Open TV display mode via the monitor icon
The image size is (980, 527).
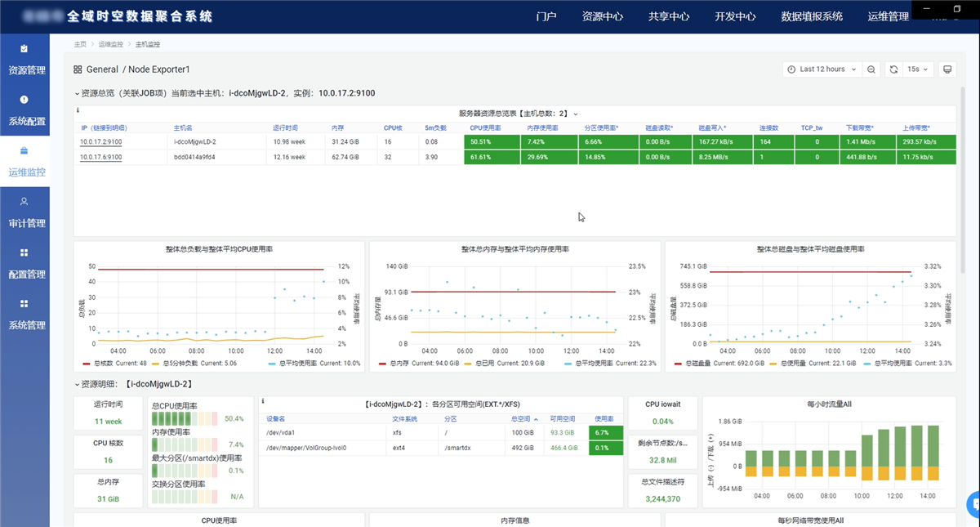pos(947,69)
